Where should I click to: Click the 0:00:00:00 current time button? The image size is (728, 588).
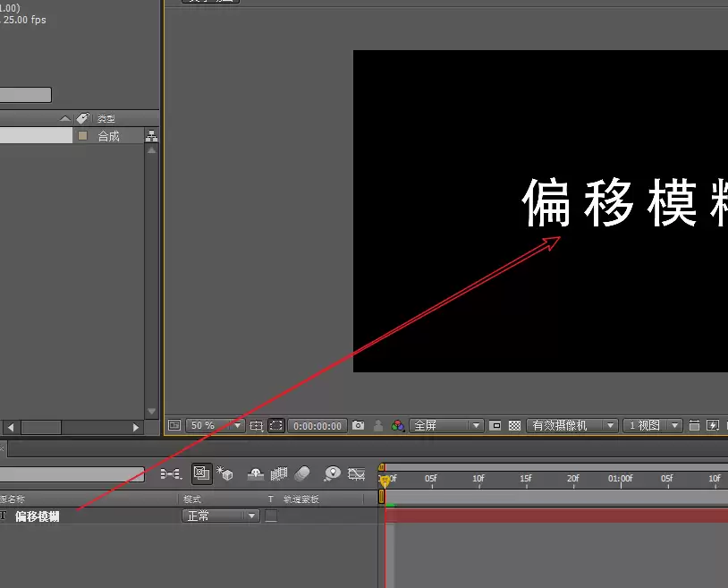click(x=317, y=425)
